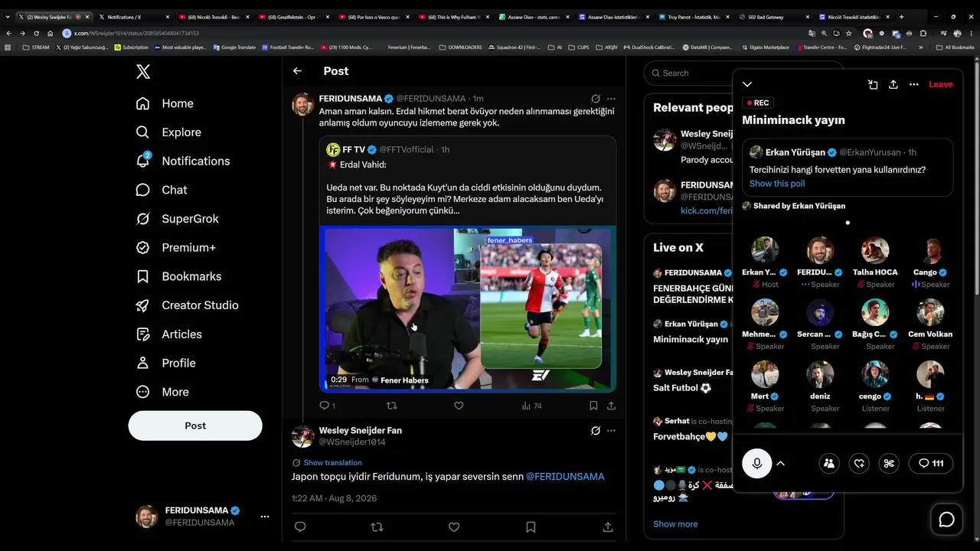Open the @FERIDUNSAMA mention link

tap(565, 477)
